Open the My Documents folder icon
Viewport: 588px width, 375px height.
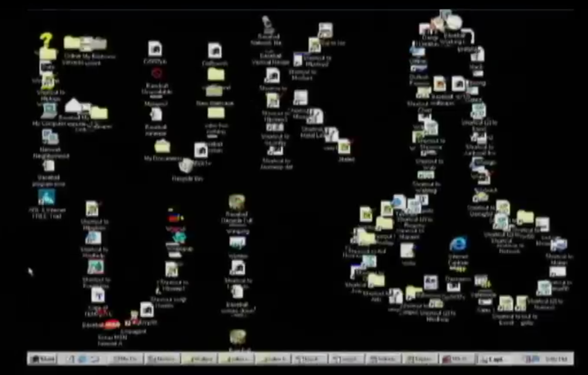[x=162, y=146]
